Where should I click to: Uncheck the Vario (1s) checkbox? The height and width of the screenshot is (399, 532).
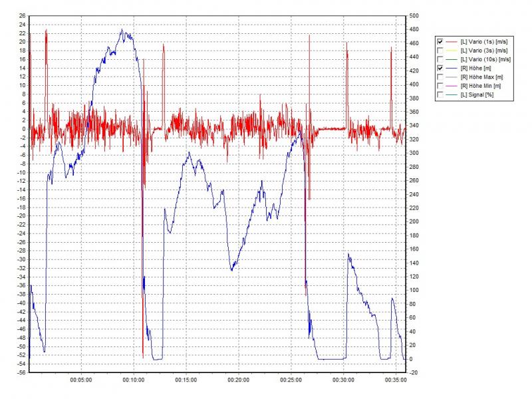coord(440,41)
